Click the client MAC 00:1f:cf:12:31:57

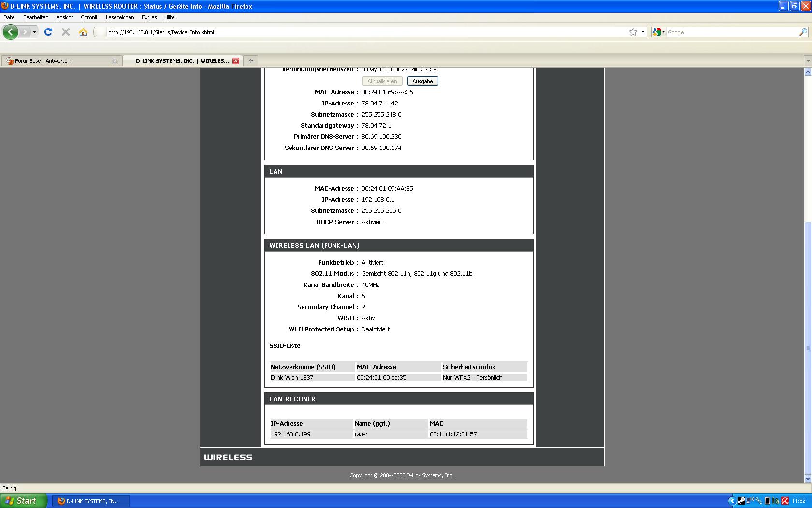pos(453,434)
